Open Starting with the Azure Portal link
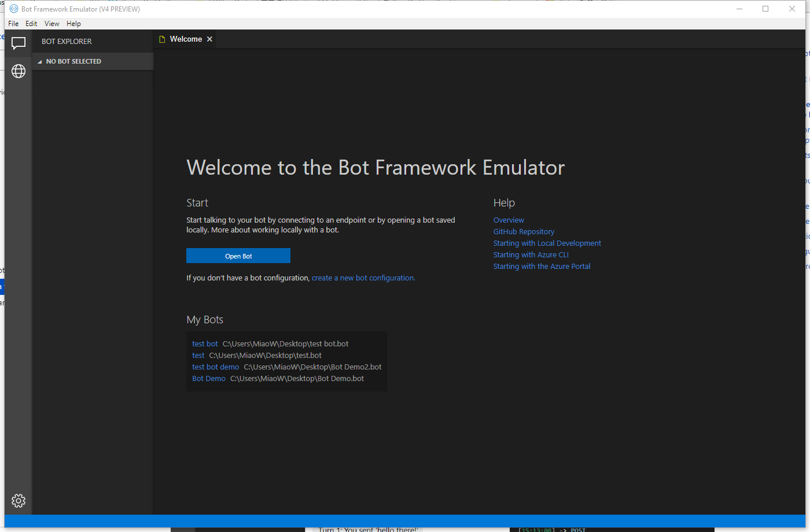The image size is (810, 532). click(542, 267)
